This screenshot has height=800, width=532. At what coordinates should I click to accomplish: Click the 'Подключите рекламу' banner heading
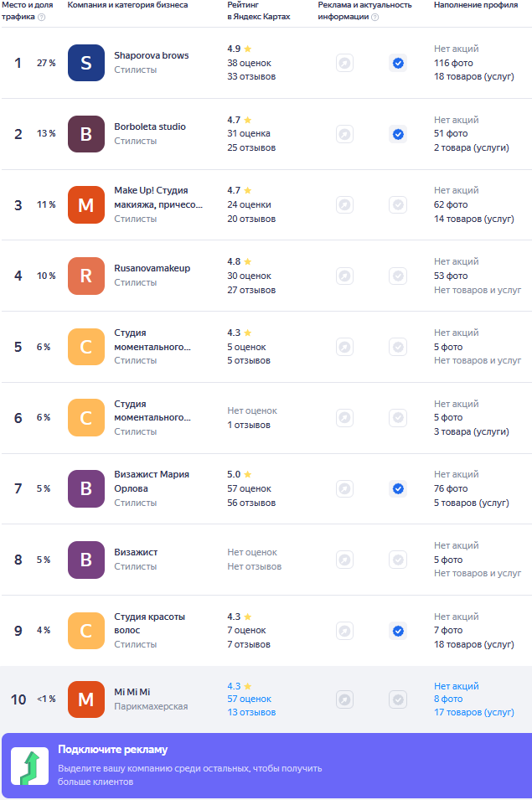(113, 750)
